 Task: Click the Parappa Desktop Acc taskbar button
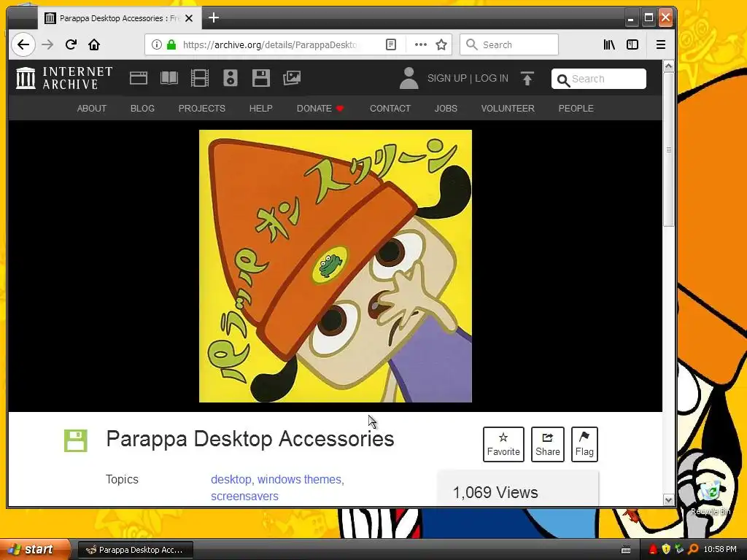[x=135, y=550]
